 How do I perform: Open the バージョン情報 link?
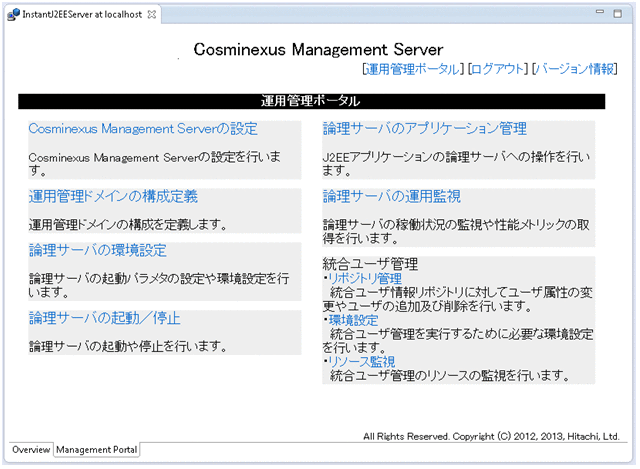click(x=575, y=69)
